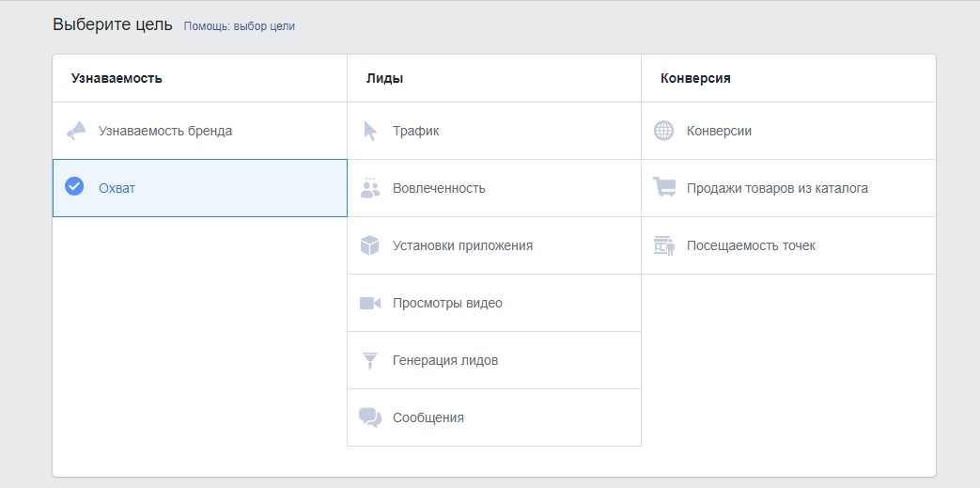Pick the Посещаемость точек objective
Screen dimensions: 980x488
788,245
